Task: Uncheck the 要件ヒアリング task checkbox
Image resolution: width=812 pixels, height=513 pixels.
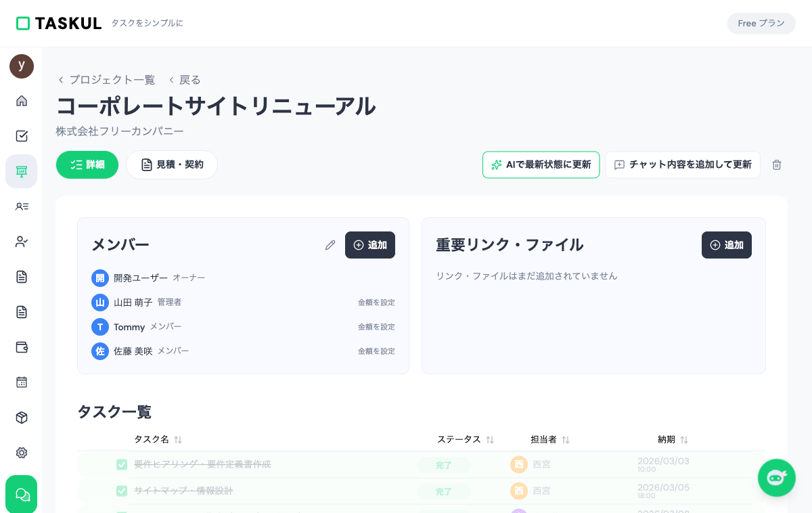Action: click(x=122, y=464)
